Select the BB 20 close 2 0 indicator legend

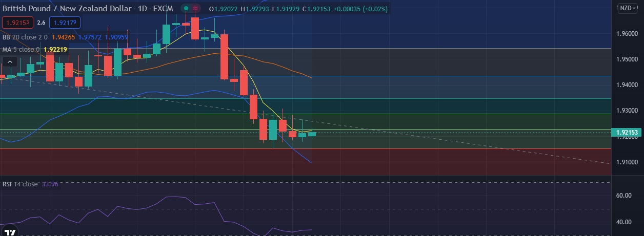pos(25,37)
